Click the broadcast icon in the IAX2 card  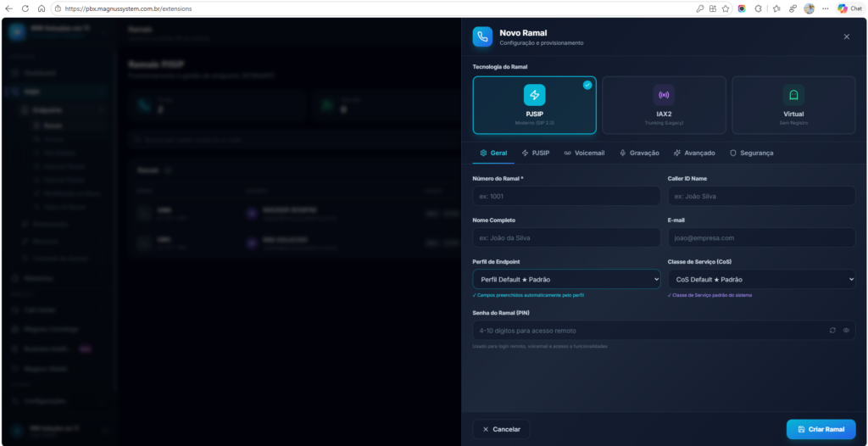(x=664, y=95)
